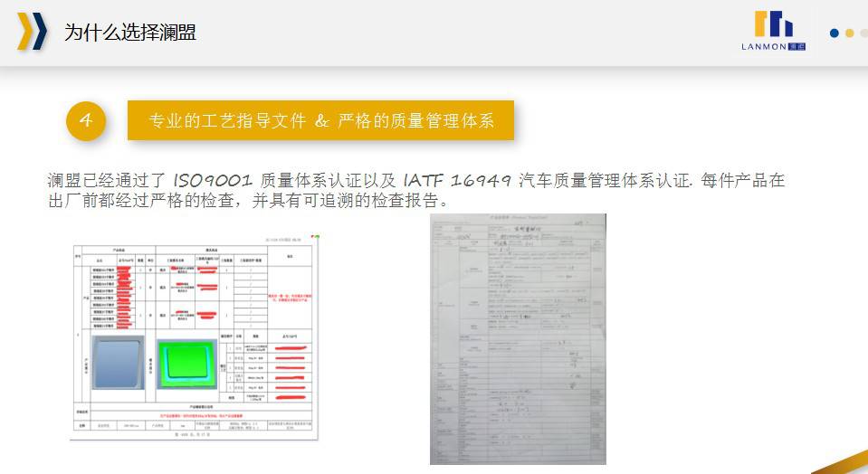Click the yellow dot in the header
Viewport: 868px width, 474px height.
[x=849, y=33]
